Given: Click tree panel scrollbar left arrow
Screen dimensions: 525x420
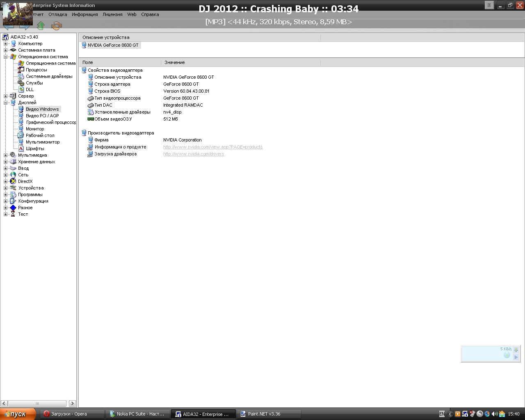Looking at the screenshot, I should click(x=5, y=403).
